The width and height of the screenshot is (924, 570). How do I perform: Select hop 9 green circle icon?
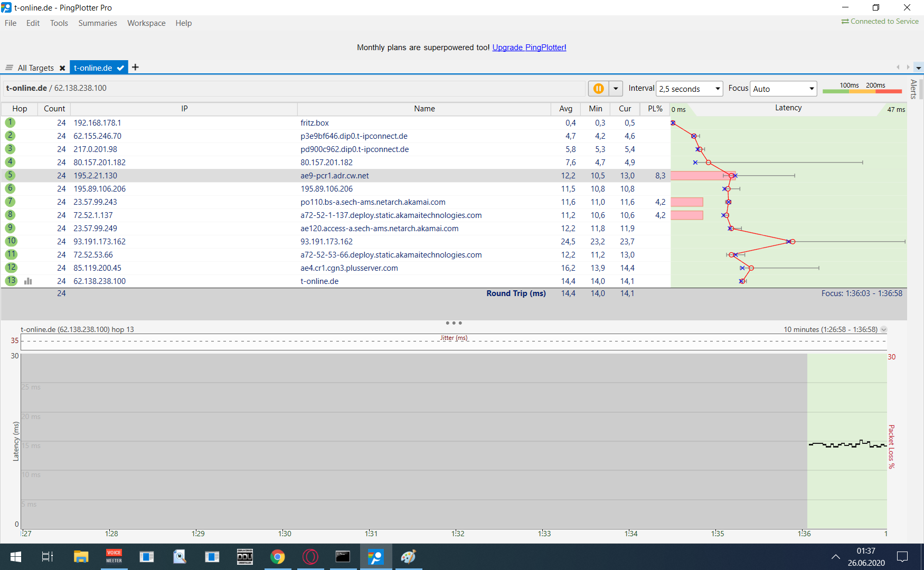(x=10, y=228)
